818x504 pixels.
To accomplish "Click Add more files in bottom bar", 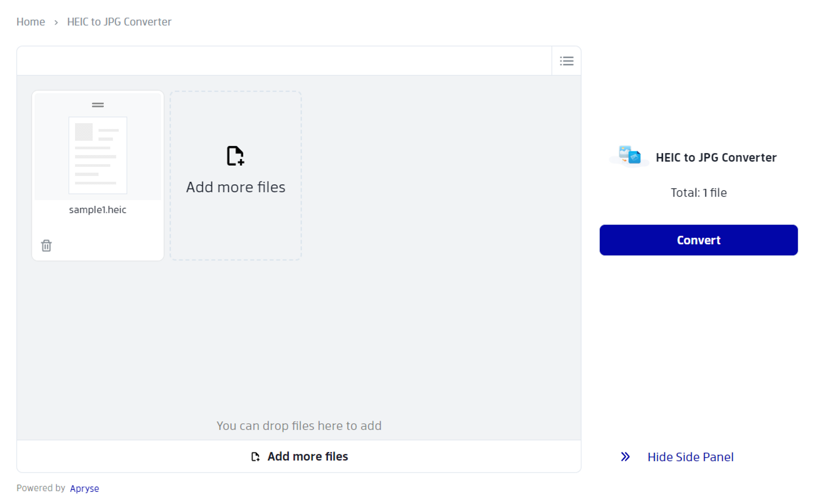I will click(x=299, y=456).
